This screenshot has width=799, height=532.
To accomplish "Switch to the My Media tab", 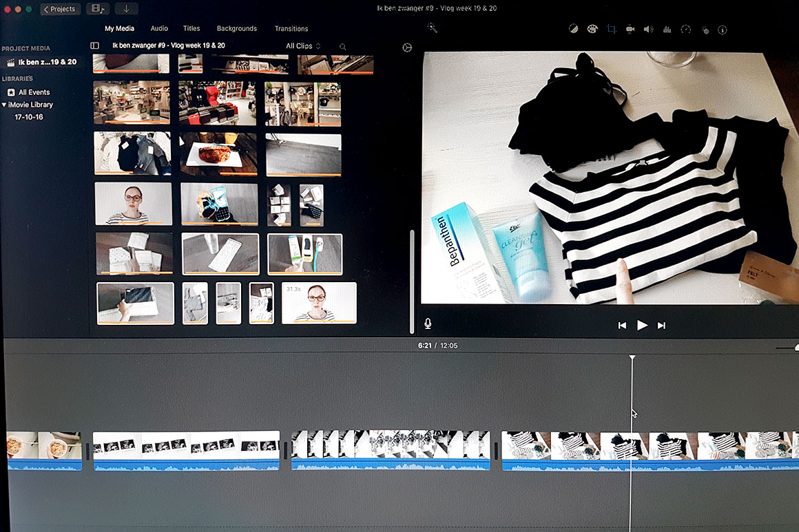I will [119, 28].
